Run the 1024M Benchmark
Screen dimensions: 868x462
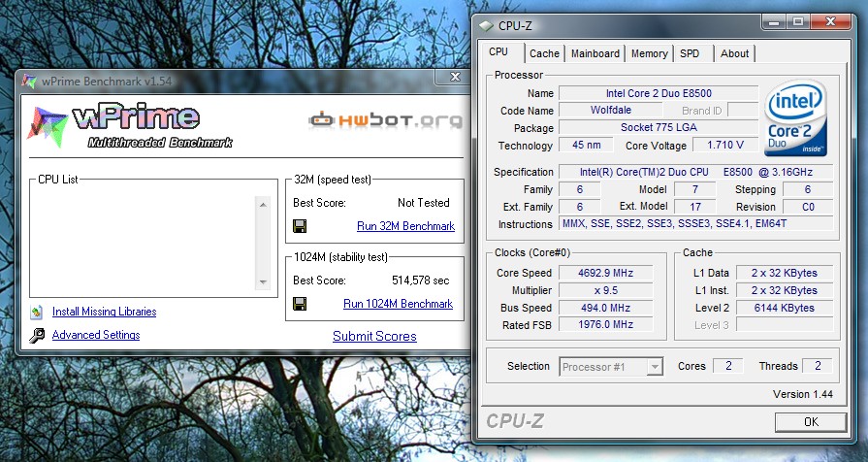tap(398, 304)
